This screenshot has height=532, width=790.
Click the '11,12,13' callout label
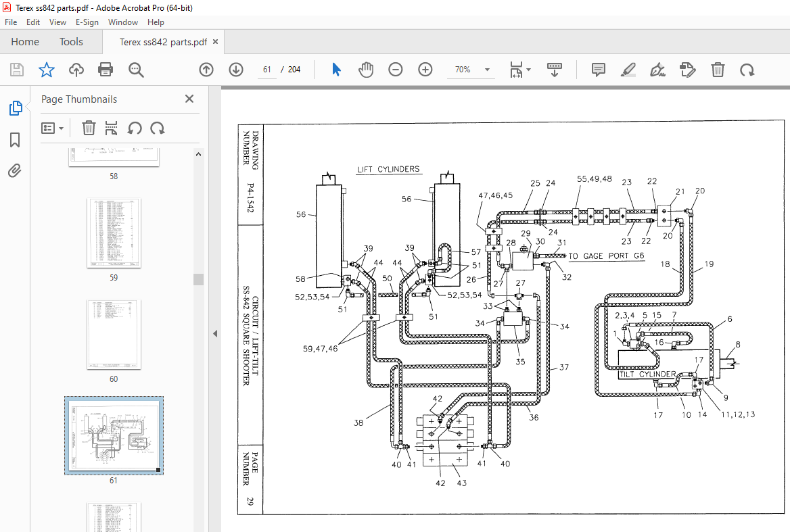[738, 415]
